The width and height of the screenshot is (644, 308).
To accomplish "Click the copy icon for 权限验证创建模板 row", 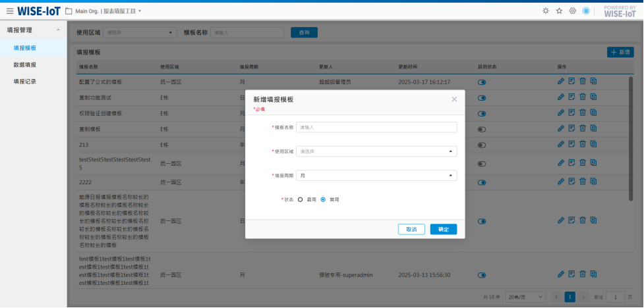I will (593, 113).
